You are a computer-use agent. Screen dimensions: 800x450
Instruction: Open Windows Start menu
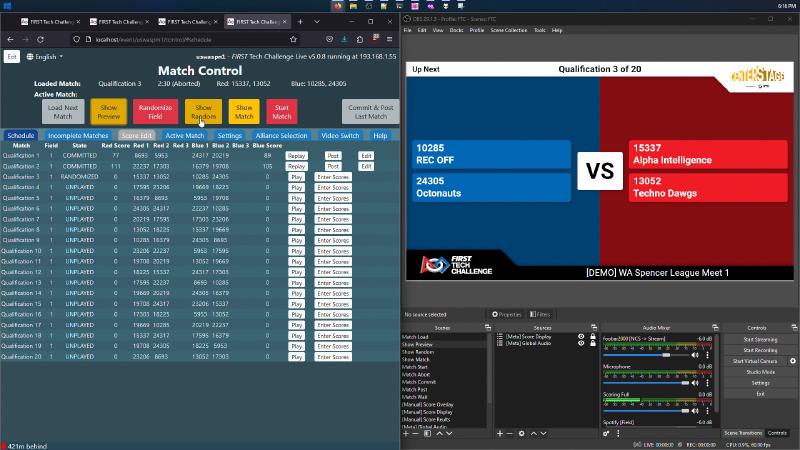pos(7,6)
